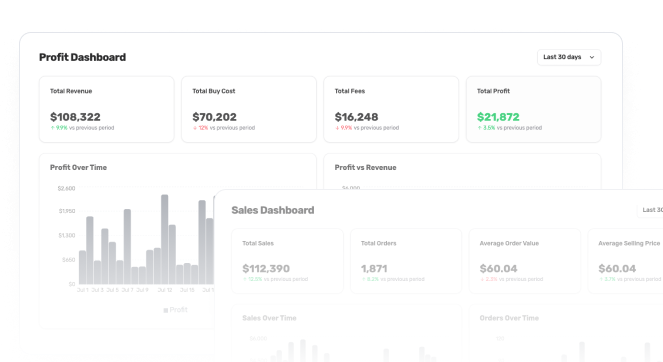The image size is (663, 362).
Task: Click the Profit legend entry below the chart
Action: [x=175, y=310]
